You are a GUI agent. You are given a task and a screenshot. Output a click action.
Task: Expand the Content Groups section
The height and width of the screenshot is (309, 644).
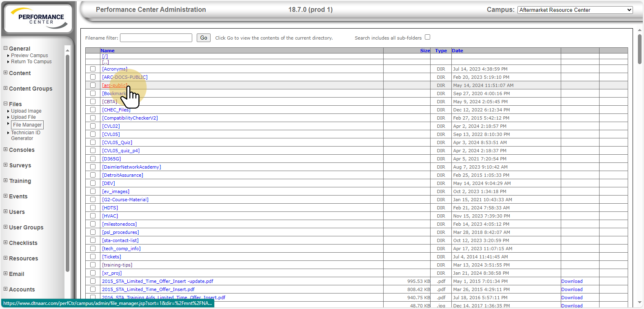coord(6,88)
